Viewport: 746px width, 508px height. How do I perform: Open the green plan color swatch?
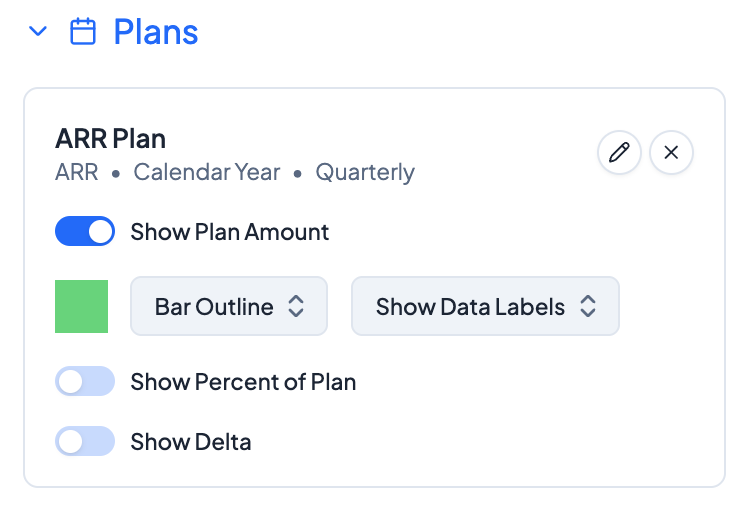tap(81, 306)
